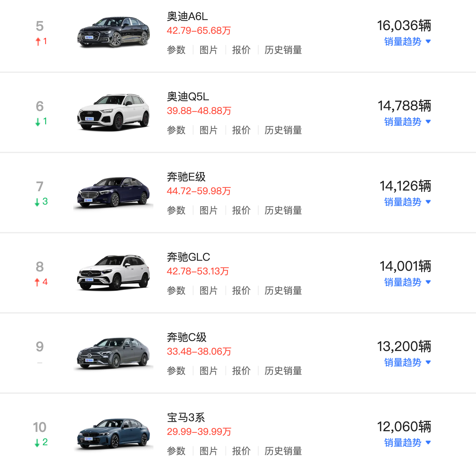Viewport: 476px width, 472px height.
Task: Open the white Audi Q5L car image
Action: (x=113, y=112)
